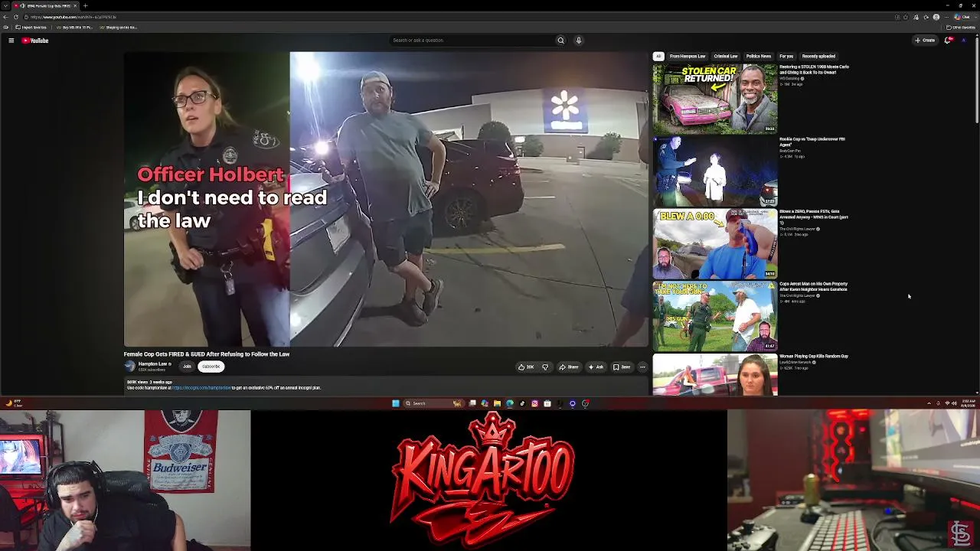
Task: Open the Copilot Chat button
Action: pos(963,17)
